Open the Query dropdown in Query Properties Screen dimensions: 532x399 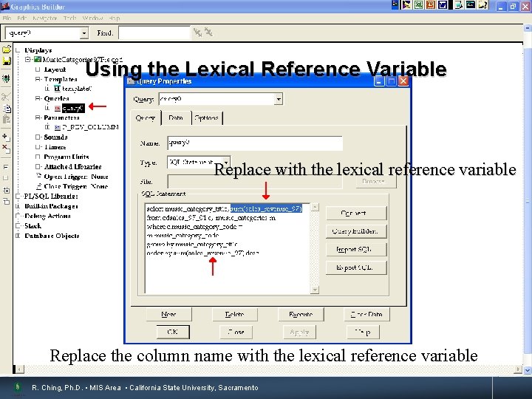point(279,99)
